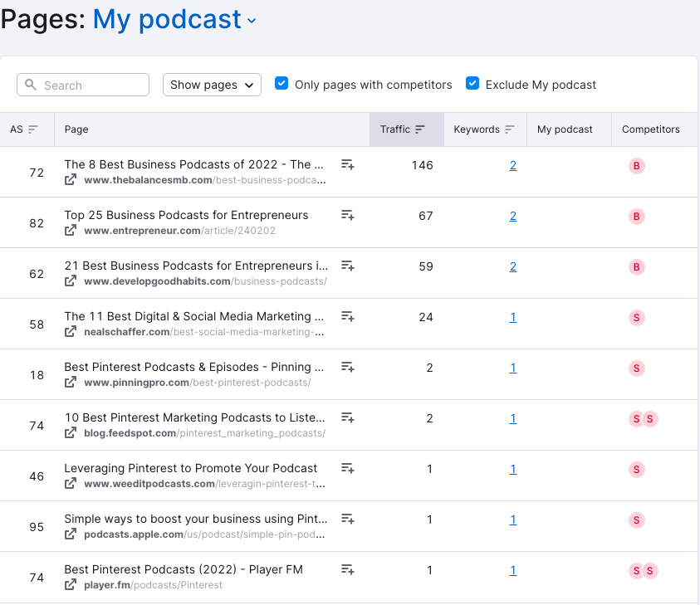The image size is (700, 605).
Task: Open the Show pages dropdown
Action: [212, 85]
